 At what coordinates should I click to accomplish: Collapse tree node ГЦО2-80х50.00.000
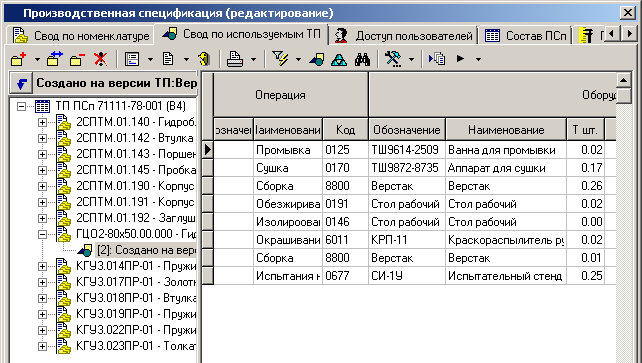[43, 234]
